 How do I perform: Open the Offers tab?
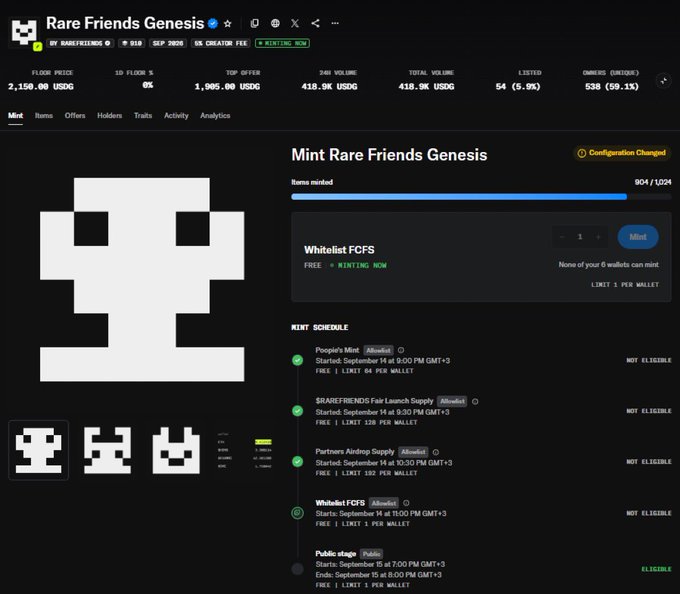75,116
